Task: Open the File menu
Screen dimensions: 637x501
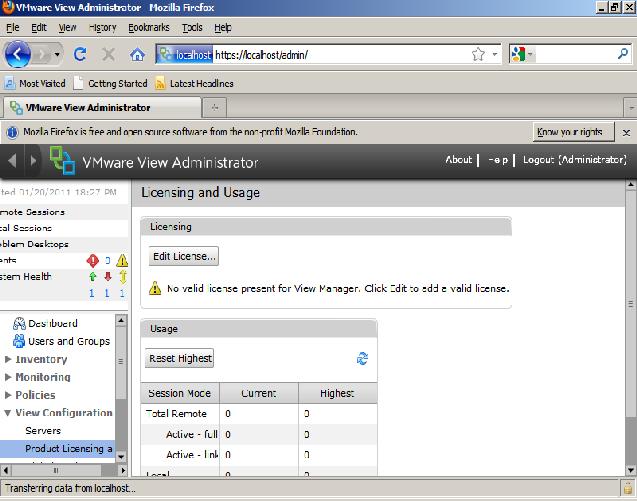Action: click(x=13, y=28)
